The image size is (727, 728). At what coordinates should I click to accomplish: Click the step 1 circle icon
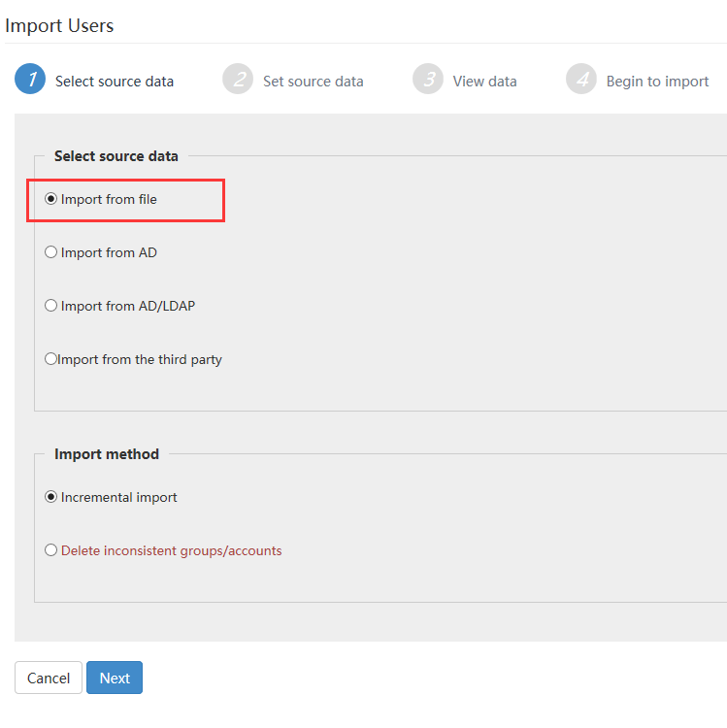click(x=30, y=79)
